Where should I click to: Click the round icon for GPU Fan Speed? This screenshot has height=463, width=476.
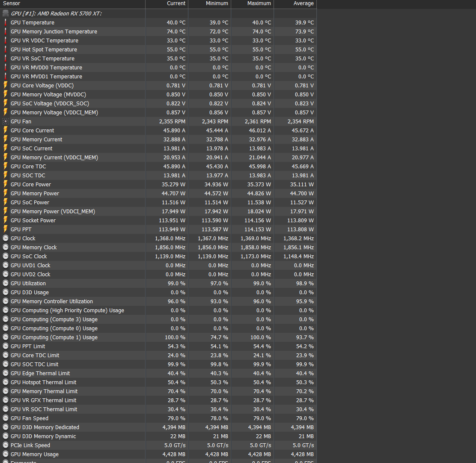click(6, 418)
